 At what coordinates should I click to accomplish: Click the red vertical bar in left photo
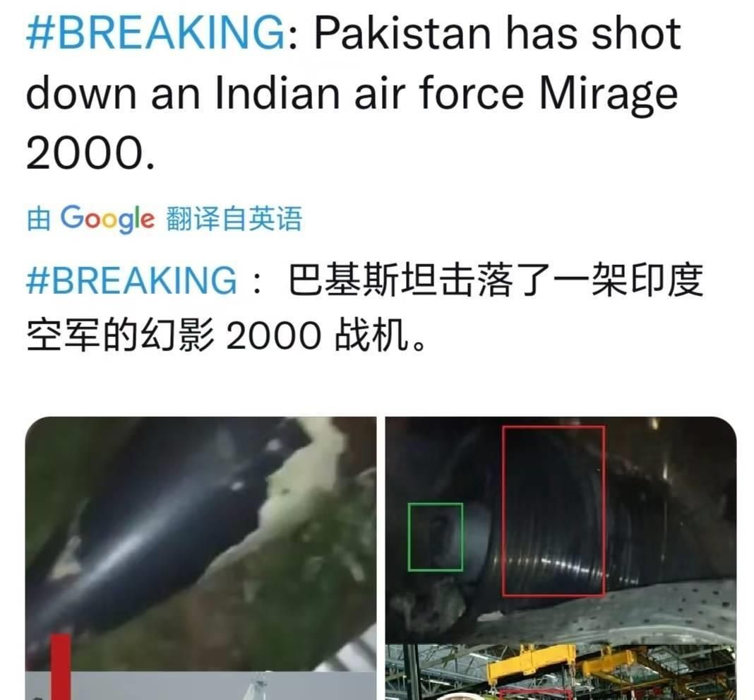(x=61, y=667)
